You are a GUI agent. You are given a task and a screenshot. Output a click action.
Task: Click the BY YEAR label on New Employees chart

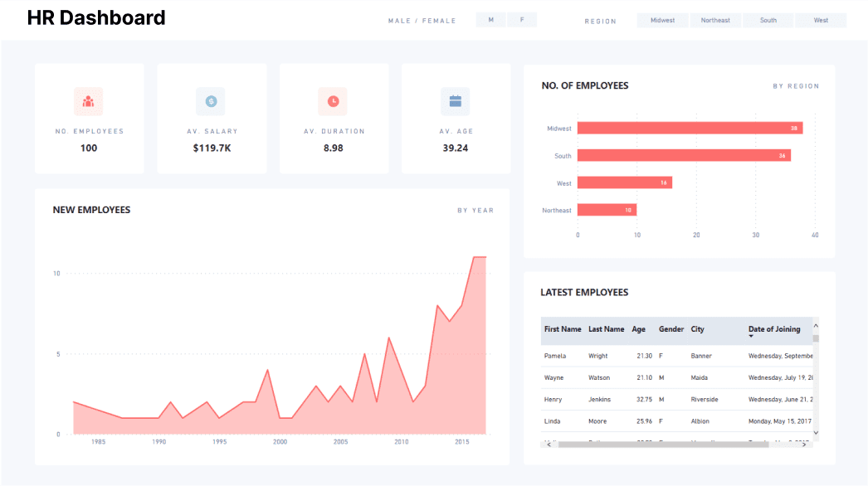(475, 210)
